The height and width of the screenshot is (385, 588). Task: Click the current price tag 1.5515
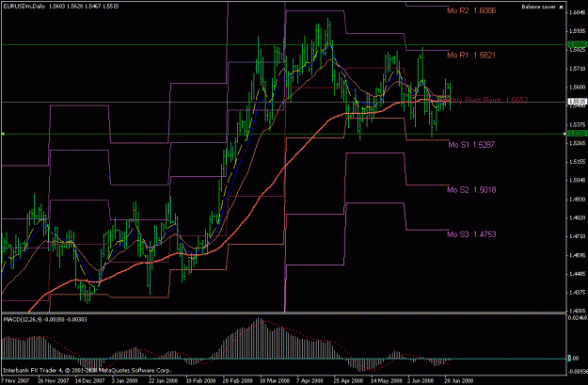click(577, 102)
